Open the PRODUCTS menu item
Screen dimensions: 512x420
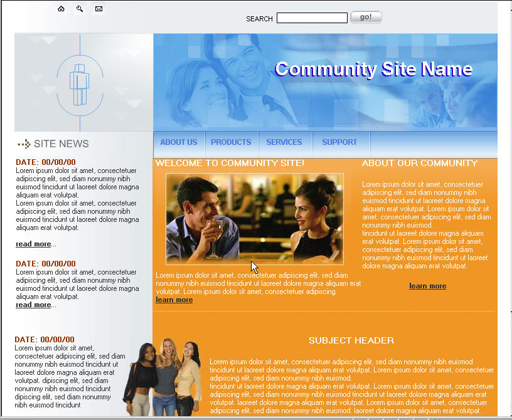(x=231, y=142)
